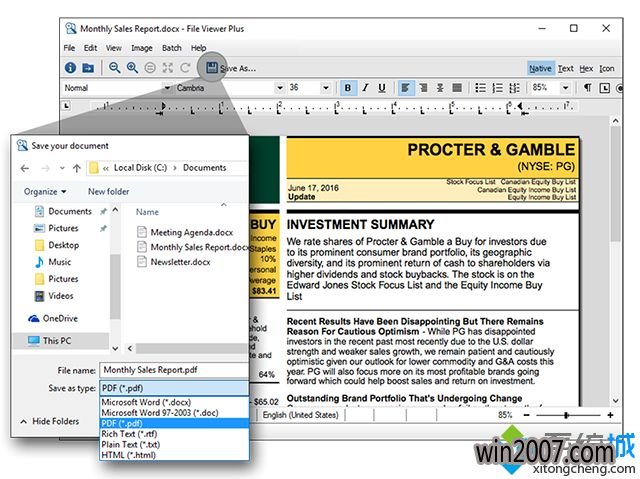The width and height of the screenshot is (640, 479).
Task: Select OneDrive in the navigation pane
Action: tap(53, 318)
